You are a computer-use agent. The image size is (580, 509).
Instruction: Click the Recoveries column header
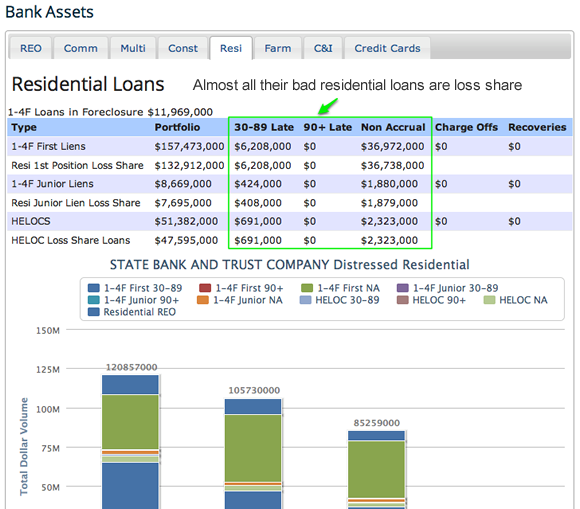pos(537,127)
